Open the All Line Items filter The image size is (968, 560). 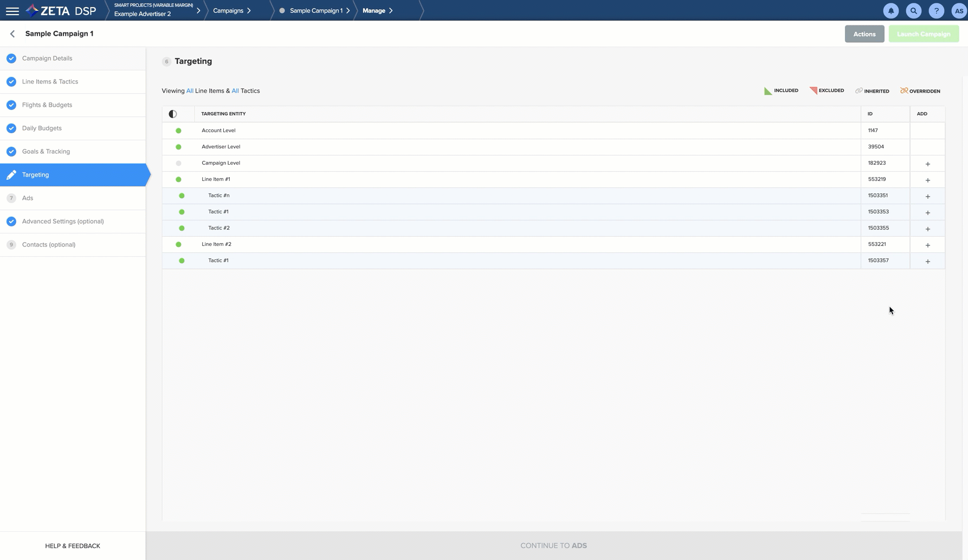tap(190, 91)
